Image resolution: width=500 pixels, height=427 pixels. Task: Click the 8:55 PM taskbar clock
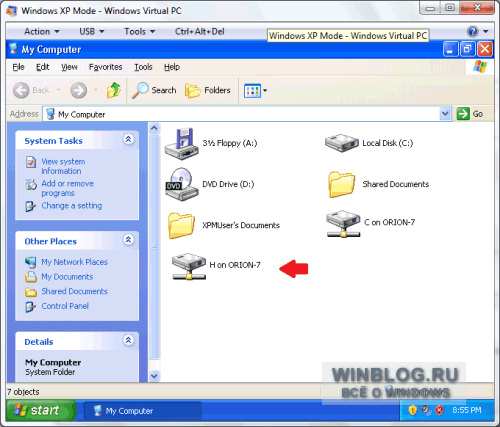point(467,410)
